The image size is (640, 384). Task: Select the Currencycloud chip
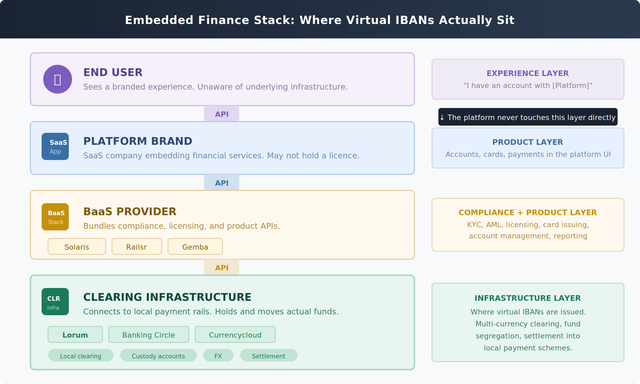[235, 335]
